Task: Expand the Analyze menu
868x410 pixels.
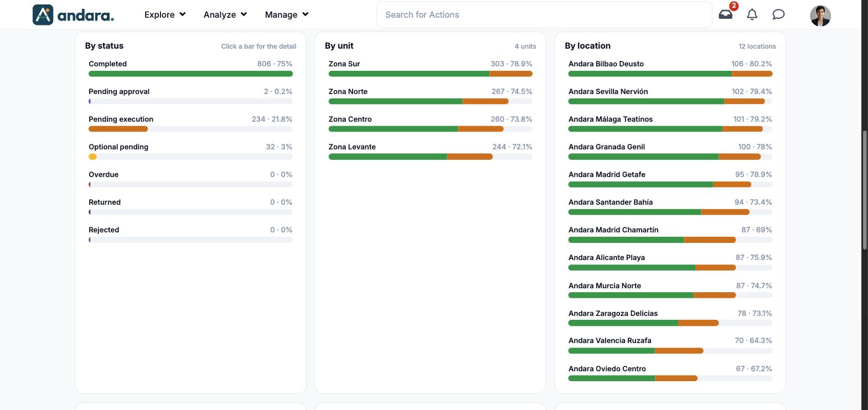Action: pyautogui.click(x=225, y=14)
